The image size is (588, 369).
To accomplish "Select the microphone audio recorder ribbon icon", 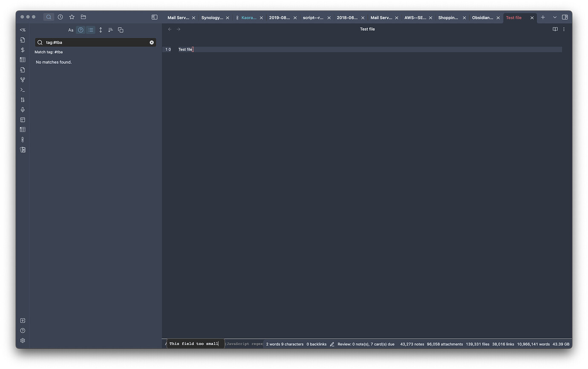I will coord(23,110).
